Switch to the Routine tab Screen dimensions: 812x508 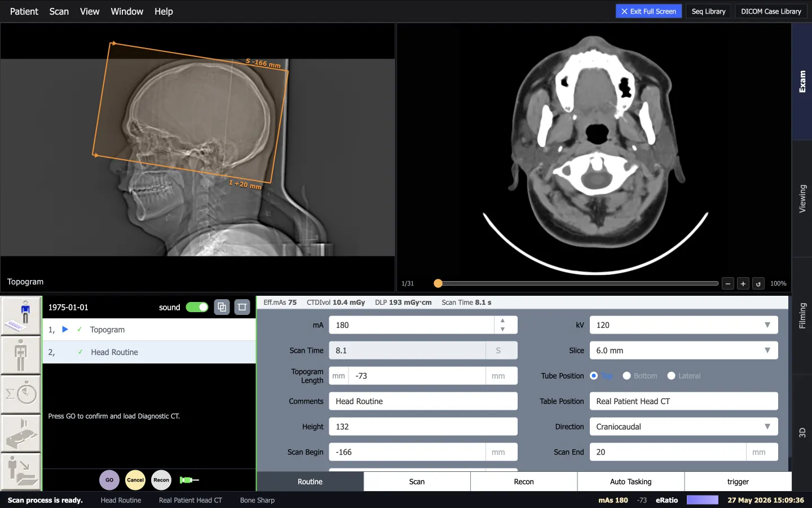click(x=310, y=481)
